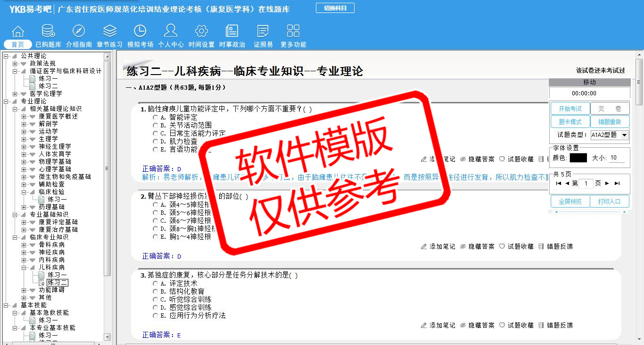Open 个人中心 user icon
Viewport: 644px width, 345px height.
click(171, 32)
